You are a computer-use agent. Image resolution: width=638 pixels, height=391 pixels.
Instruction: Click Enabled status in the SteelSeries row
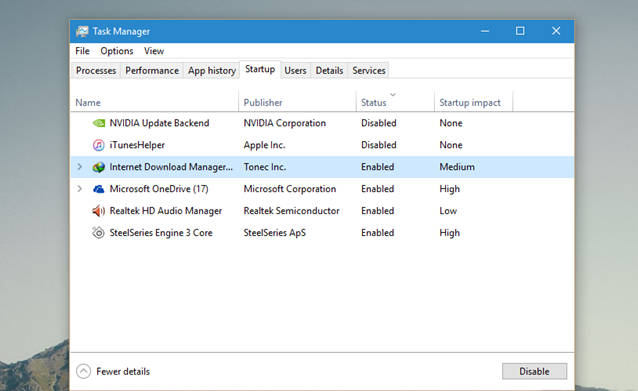point(377,233)
